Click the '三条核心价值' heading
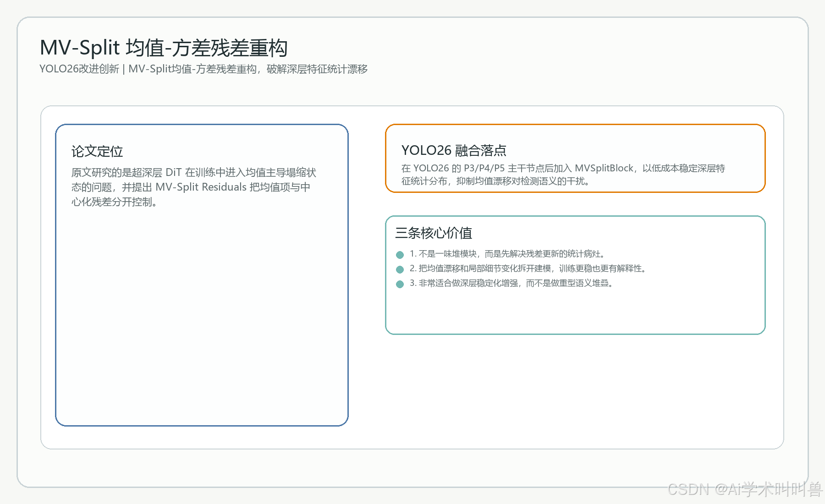The height and width of the screenshot is (504, 825). click(x=434, y=233)
